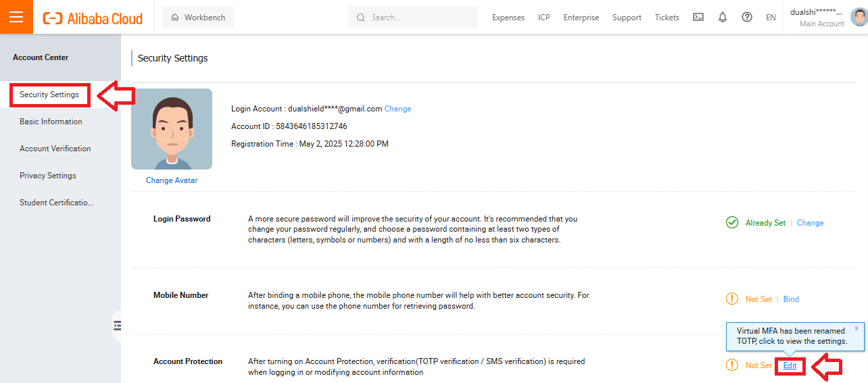Change the login account email
This screenshot has width=868, height=383.
[397, 109]
